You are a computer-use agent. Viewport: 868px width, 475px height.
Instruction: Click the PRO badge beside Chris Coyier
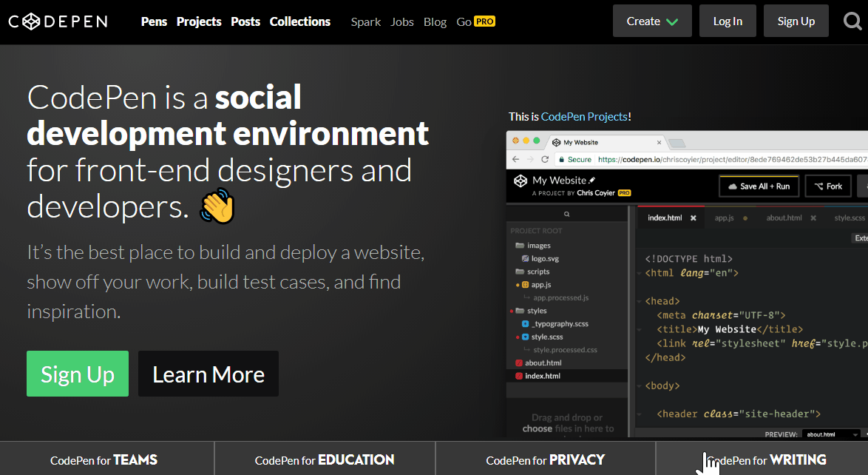625,193
